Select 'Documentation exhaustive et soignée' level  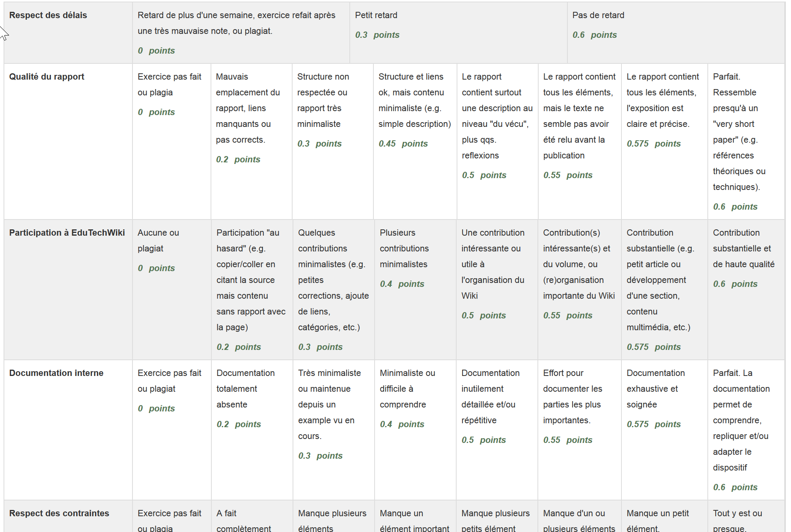pos(664,430)
